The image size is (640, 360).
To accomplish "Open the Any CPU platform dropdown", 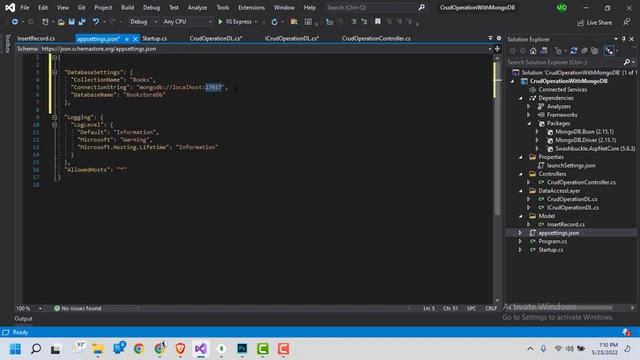I will tap(188, 22).
